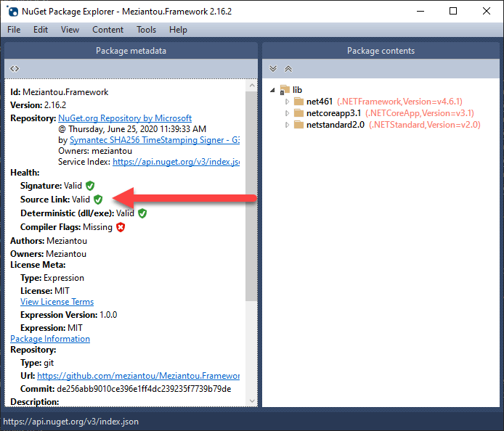The height and width of the screenshot is (431, 504).
Task: Open the Tools menu
Action: (x=146, y=30)
